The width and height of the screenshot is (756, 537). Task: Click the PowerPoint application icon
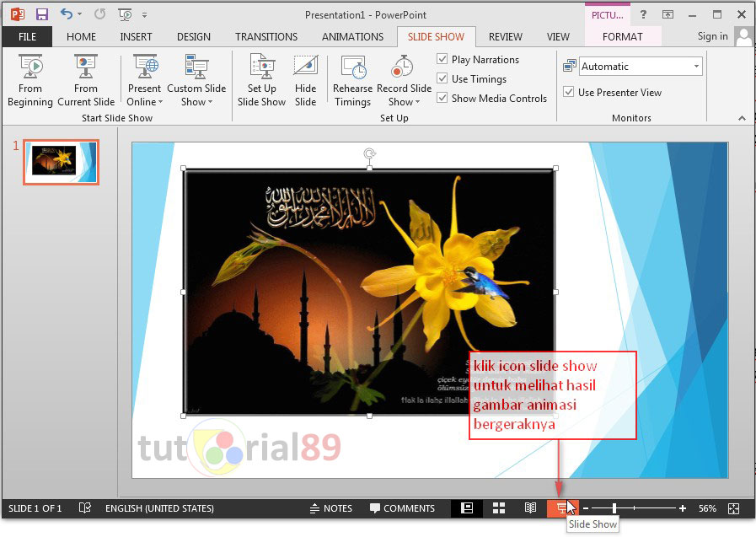(18, 14)
